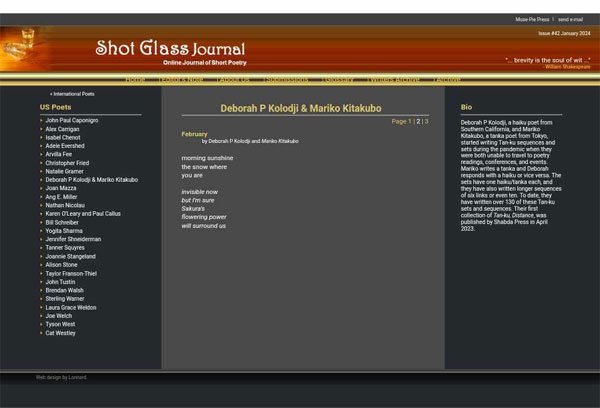Open poet Laura Grace Weldon

tap(71, 307)
